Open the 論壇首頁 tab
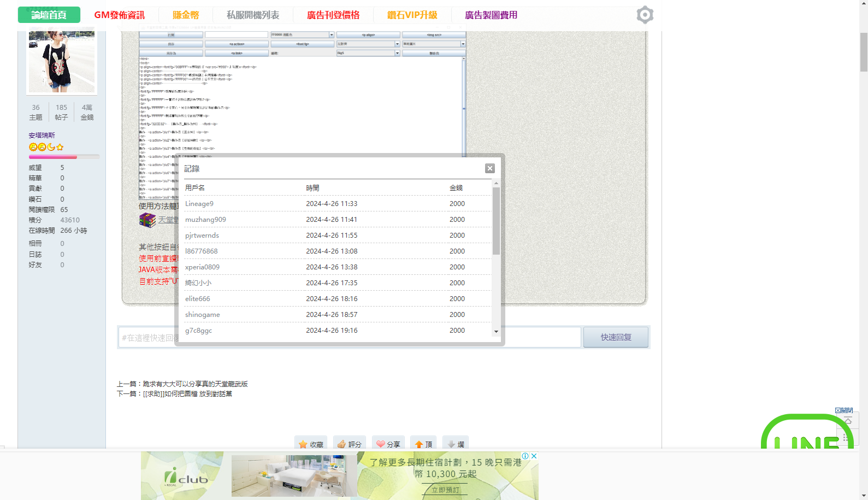This screenshot has height=500, width=868. point(49,15)
